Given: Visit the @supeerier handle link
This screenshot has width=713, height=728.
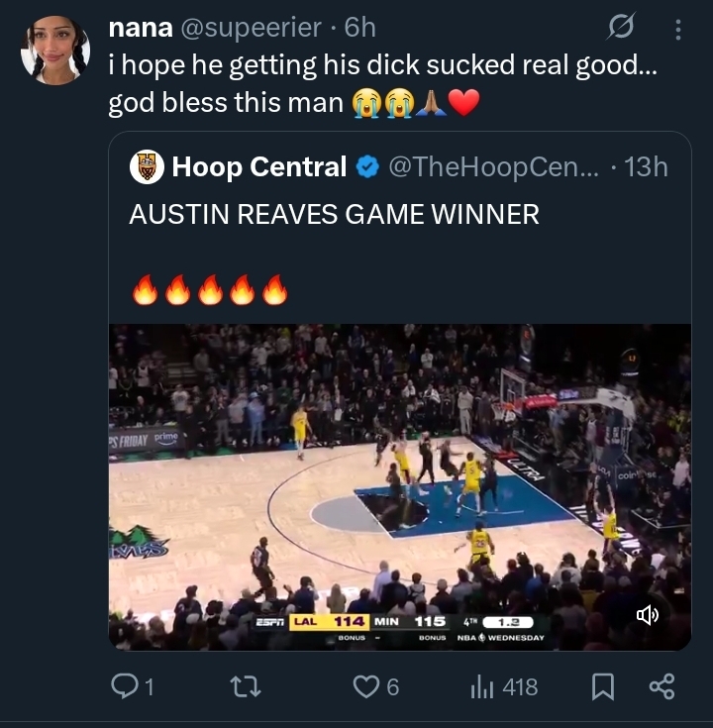Looking at the screenshot, I should click(254, 29).
